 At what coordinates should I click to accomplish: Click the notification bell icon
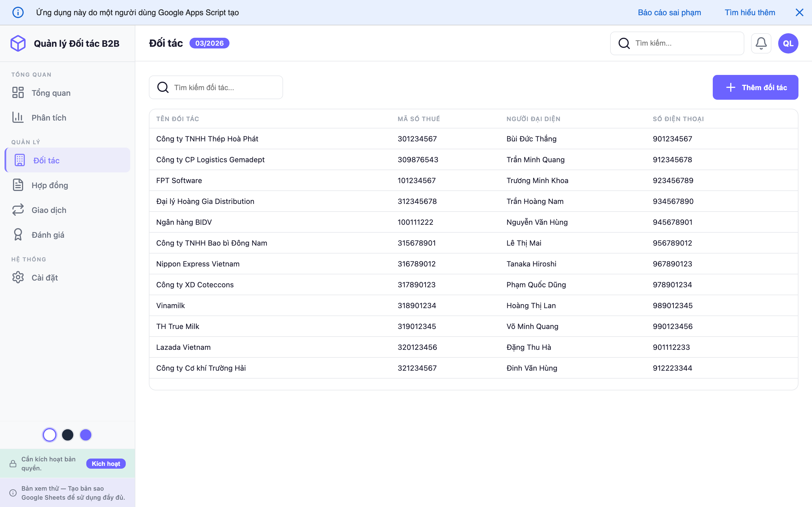pyautogui.click(x=761, y=43)
